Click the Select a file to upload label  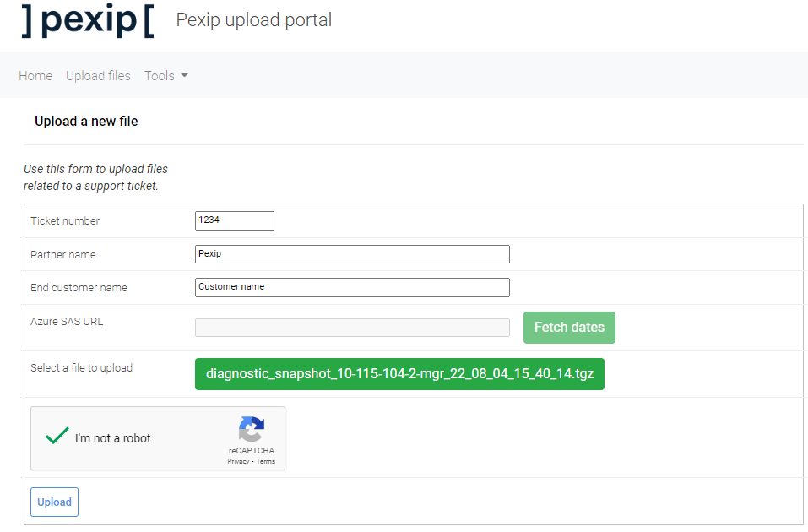[x=81, y=368]
